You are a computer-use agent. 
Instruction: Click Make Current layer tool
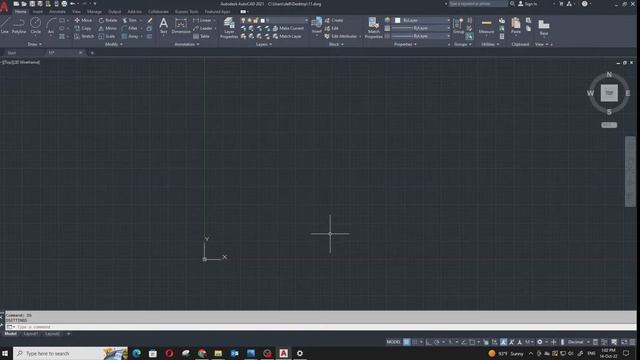[x=288, y=28]
